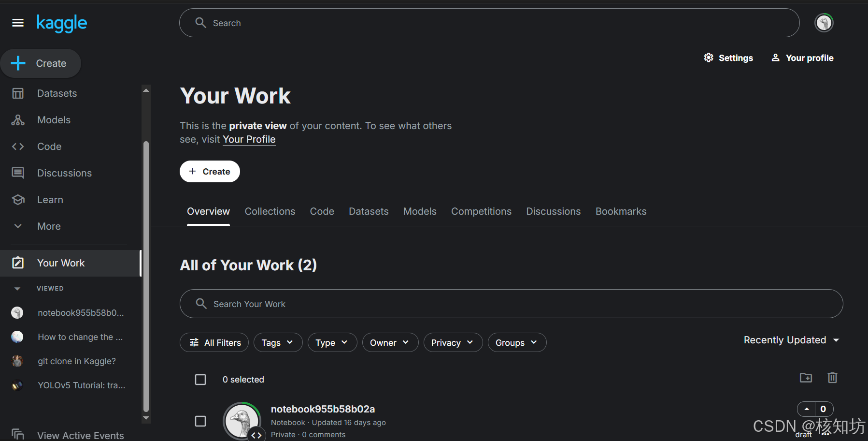Click the All Filters button

pyautogui.click(x=214, y=342)
